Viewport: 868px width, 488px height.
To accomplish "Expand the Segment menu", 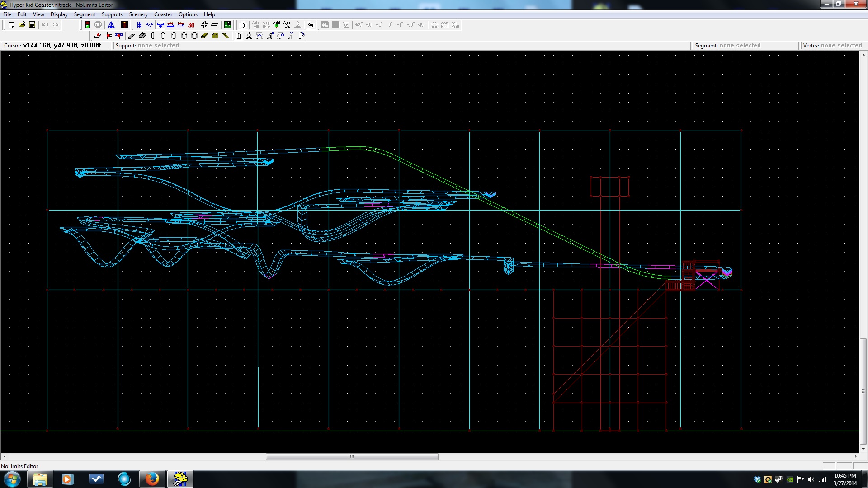I will pos(85,14).
